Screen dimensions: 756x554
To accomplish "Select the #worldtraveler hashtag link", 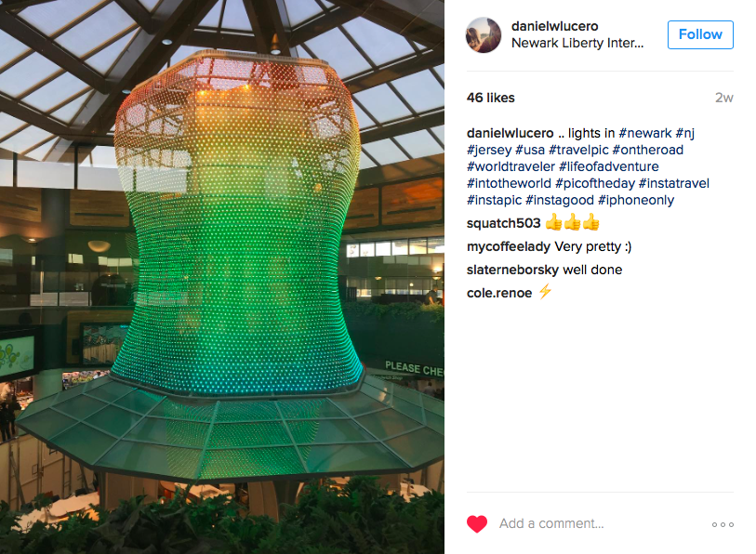I will [511, 166].
